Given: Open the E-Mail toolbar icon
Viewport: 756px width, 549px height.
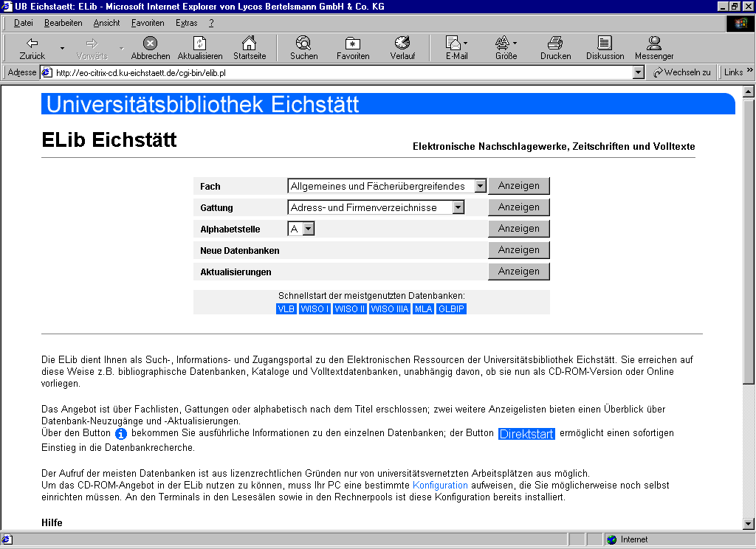Looking at the screenshot, I should (453, 43).
